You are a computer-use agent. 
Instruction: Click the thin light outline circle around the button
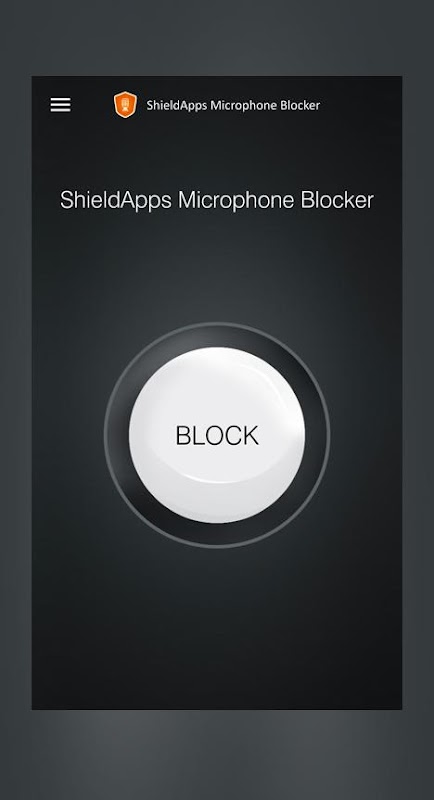[x=217, y=323]
